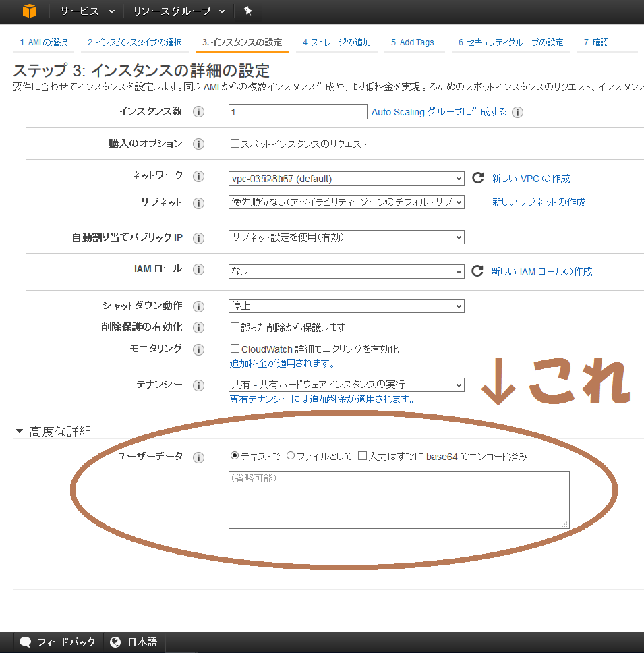Show info for IAM ロール
The image size is (644, 653).
click(x=198, y=269)
